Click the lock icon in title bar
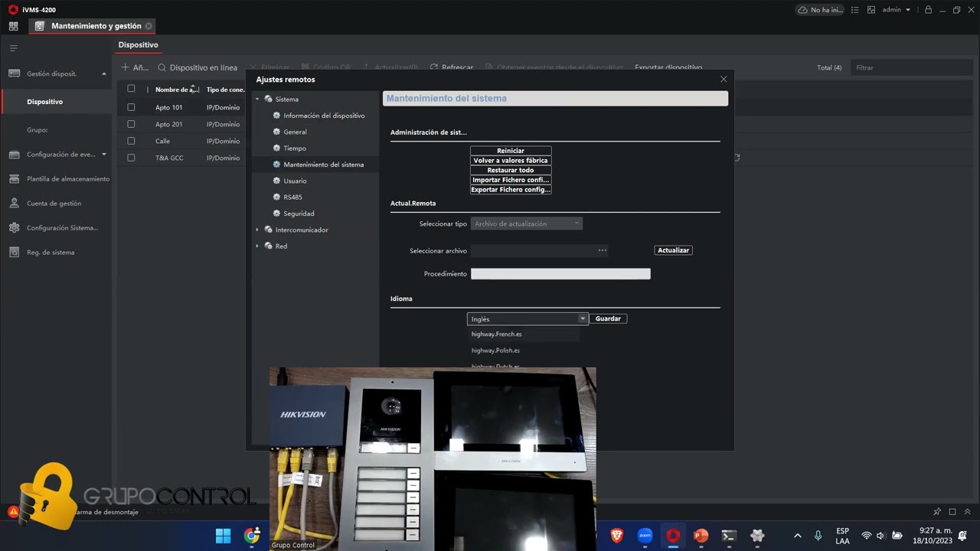This screenshot has height=551, width=980. pos(928,10)
